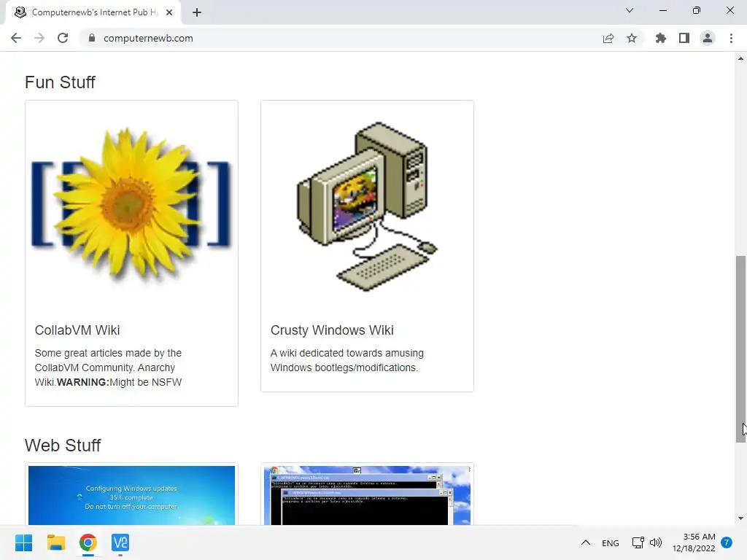Open the command prompt screenshot thumbnail
The width and height of the screenshot is (747, 560).
(368, 495)
